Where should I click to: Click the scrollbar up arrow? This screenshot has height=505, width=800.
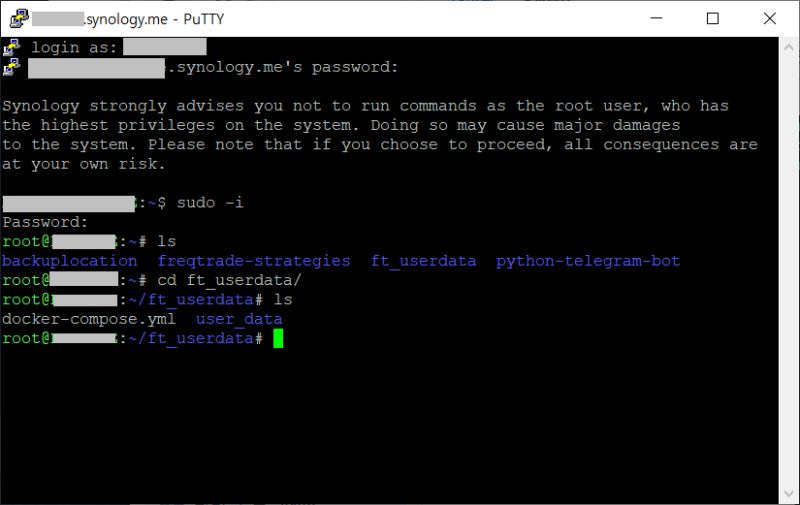[789, 45]
